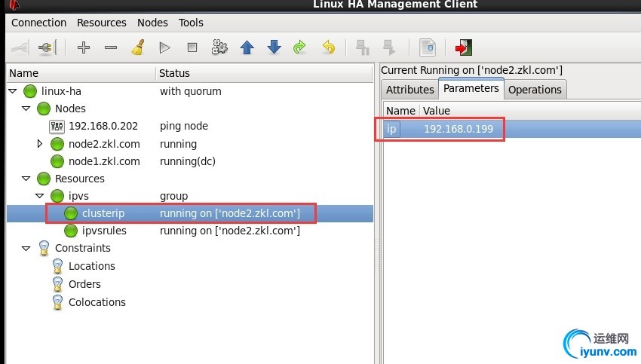Click the green curved arrow migrate icon
This screenshot has height=364, width=641.
tap(299, 47)
